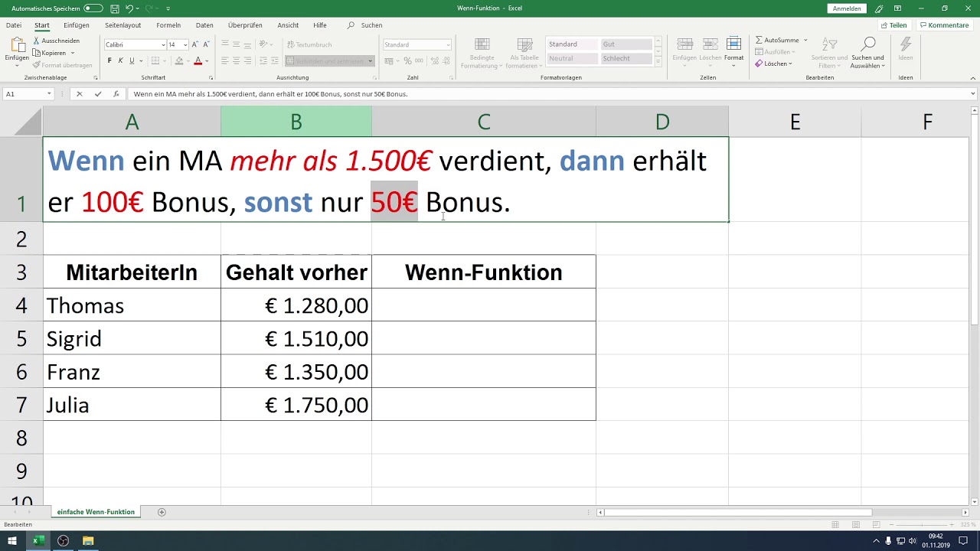Image resolution: width=980 pixels, height=551 pixels.
Task: Toggle bold formatting F
Action: [109, 60]
